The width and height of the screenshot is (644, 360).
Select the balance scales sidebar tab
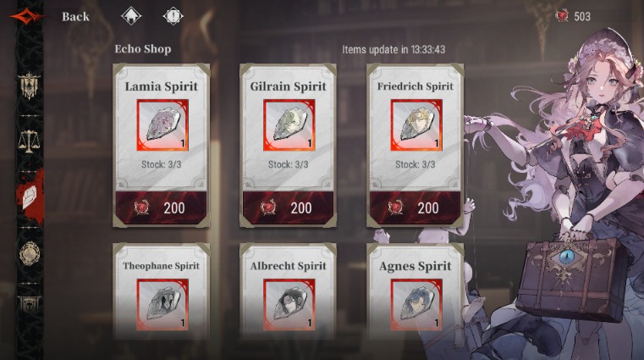click(x=29, y=141)
